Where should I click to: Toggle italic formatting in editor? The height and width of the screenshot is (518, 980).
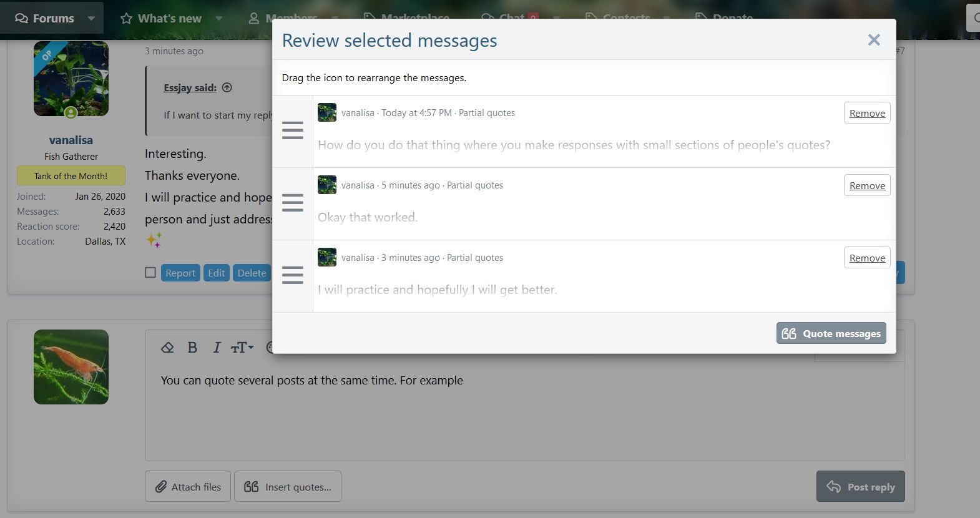click(217, 348)
